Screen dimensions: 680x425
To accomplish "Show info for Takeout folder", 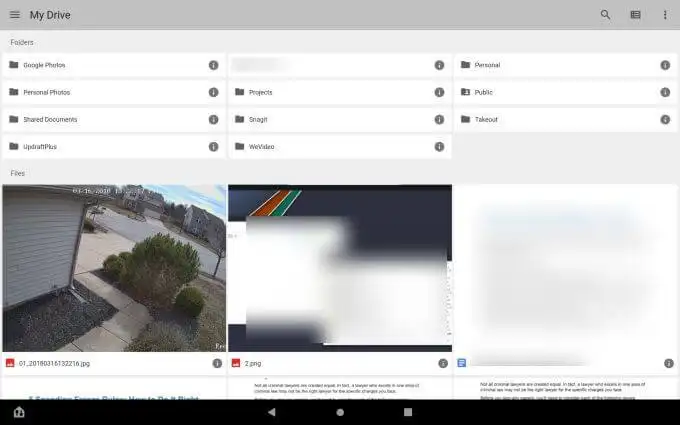I will click(x=665, y=120).
